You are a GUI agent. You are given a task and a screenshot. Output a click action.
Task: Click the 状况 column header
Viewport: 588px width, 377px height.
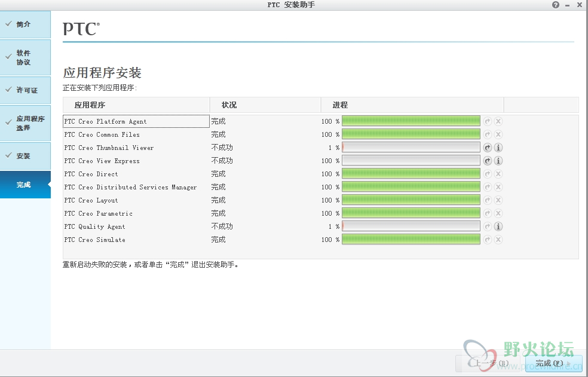click(x=265, y=105)
